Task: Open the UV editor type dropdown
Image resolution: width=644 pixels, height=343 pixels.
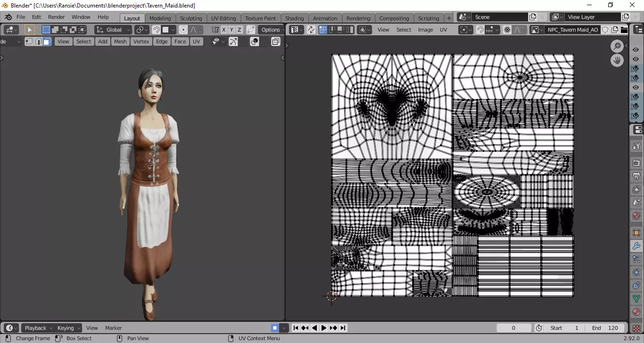Action: (x=297, y=30)
